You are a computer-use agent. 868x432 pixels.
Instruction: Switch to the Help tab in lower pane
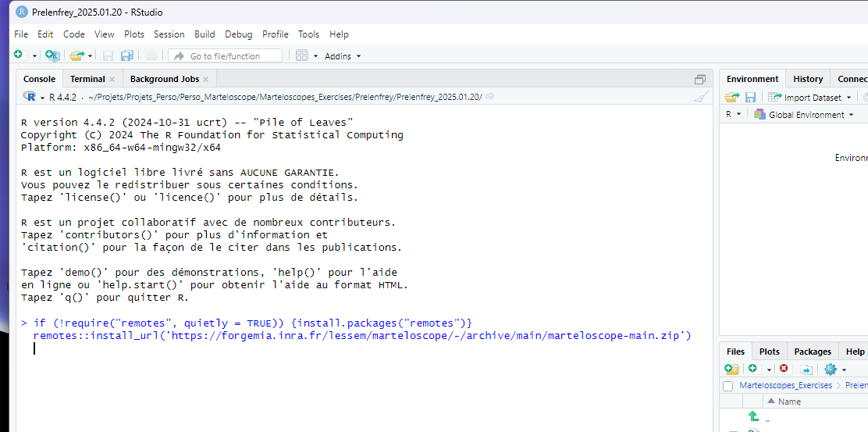pyautogui.click(x=856, y=352)
